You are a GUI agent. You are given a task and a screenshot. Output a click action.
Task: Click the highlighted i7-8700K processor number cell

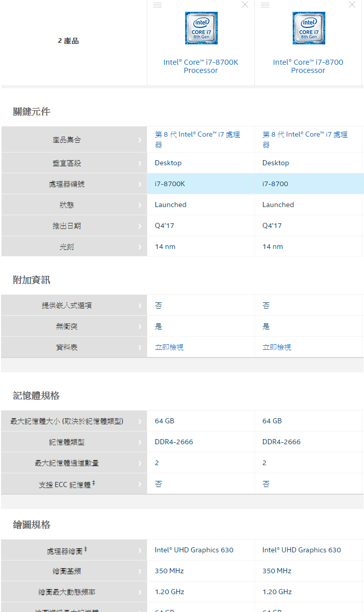coord(201,184)
